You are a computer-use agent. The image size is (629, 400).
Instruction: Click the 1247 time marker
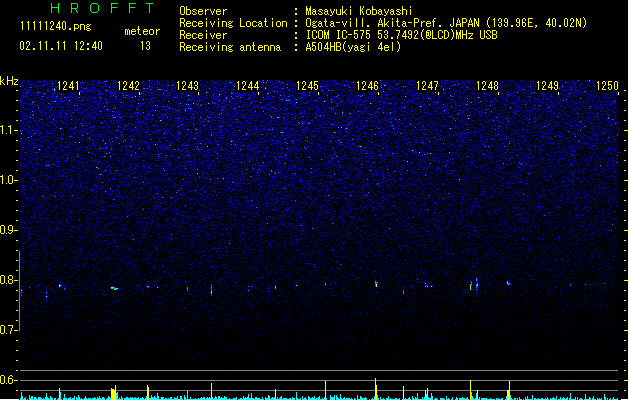[428, 86]
